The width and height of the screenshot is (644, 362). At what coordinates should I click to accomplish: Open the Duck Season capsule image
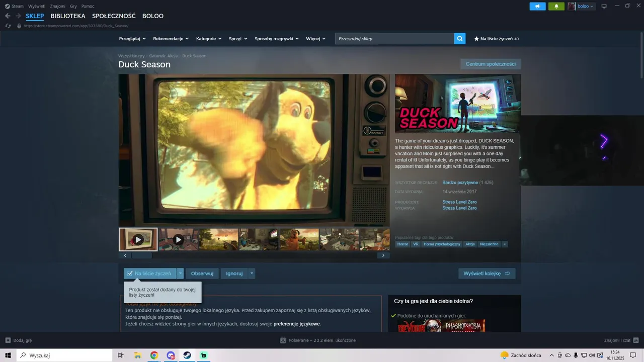coord(458,104)
